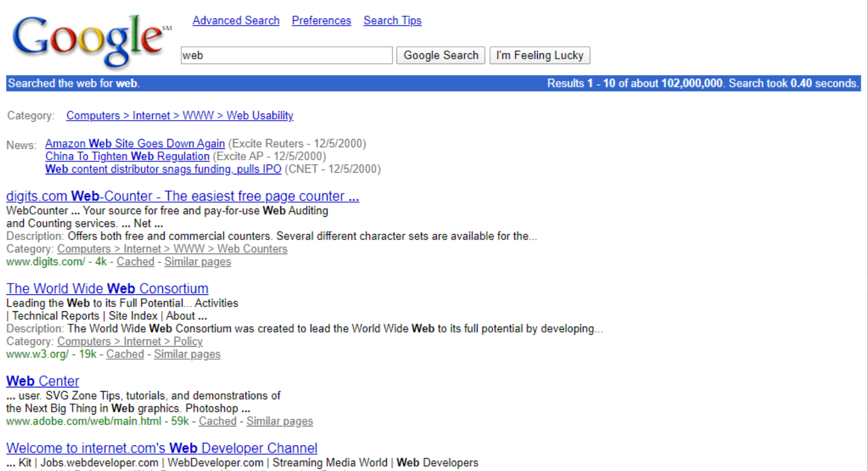Viewport: 868px width, 471px height.
Task: Open Similar pages for www.adobe.com result
Action: (x=280, y=421)
